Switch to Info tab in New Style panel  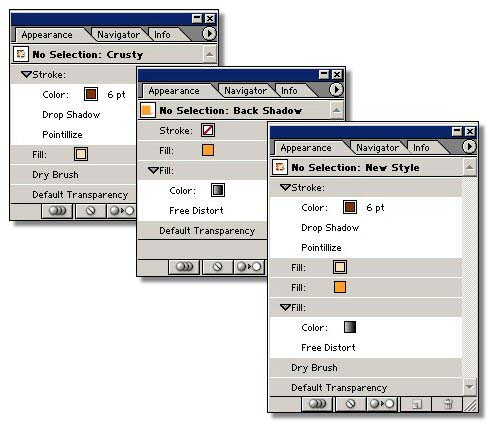pyautogui.click(x=421, y=148)
